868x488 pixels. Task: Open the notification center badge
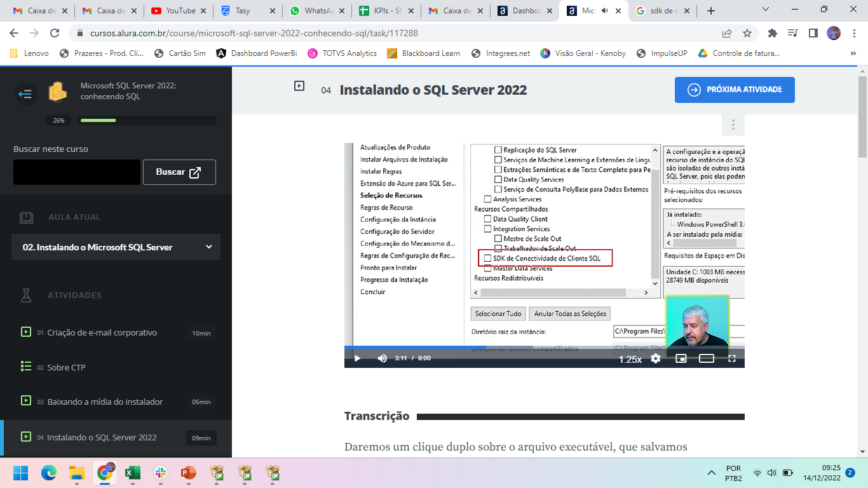(850, 473)
